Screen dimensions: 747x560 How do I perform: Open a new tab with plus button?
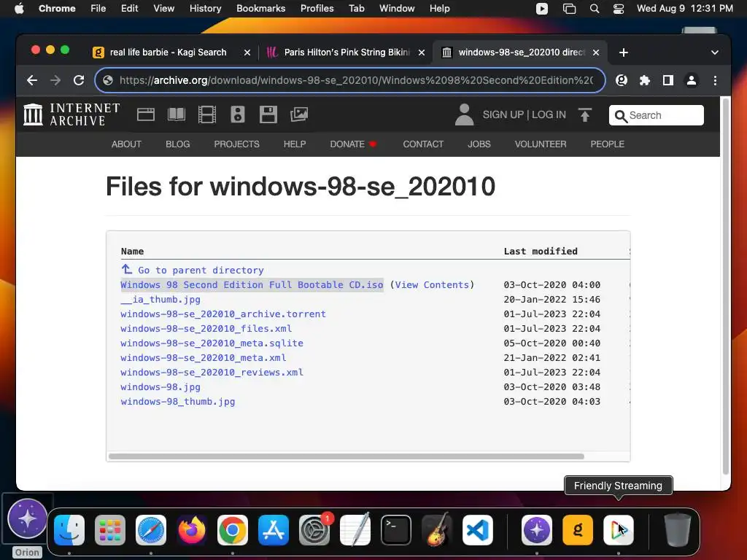(623, 52)
